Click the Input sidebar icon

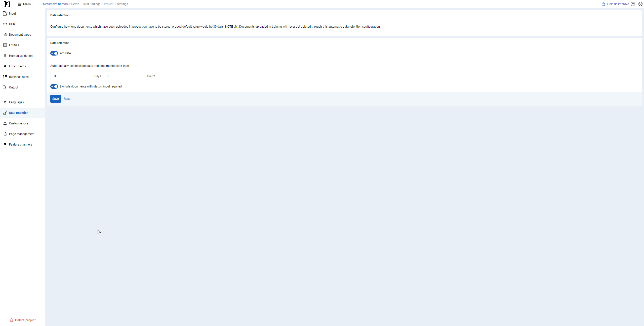5,14
